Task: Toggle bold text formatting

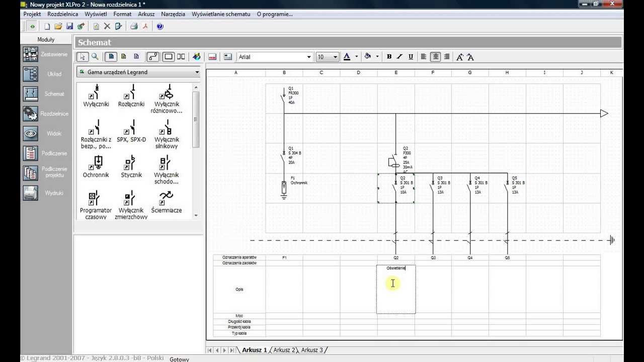Action: click(389, 57)
